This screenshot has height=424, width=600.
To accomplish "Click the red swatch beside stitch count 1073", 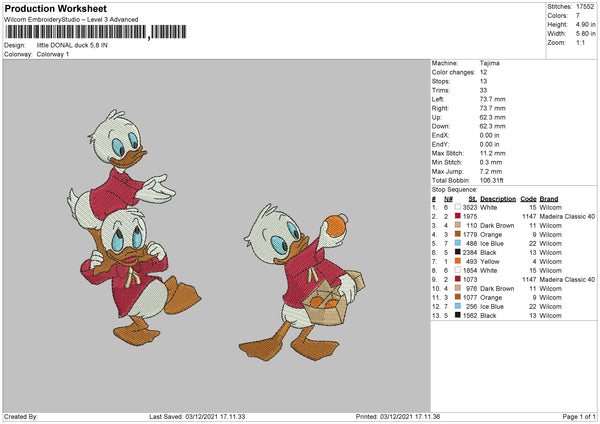I will point(457,279).
